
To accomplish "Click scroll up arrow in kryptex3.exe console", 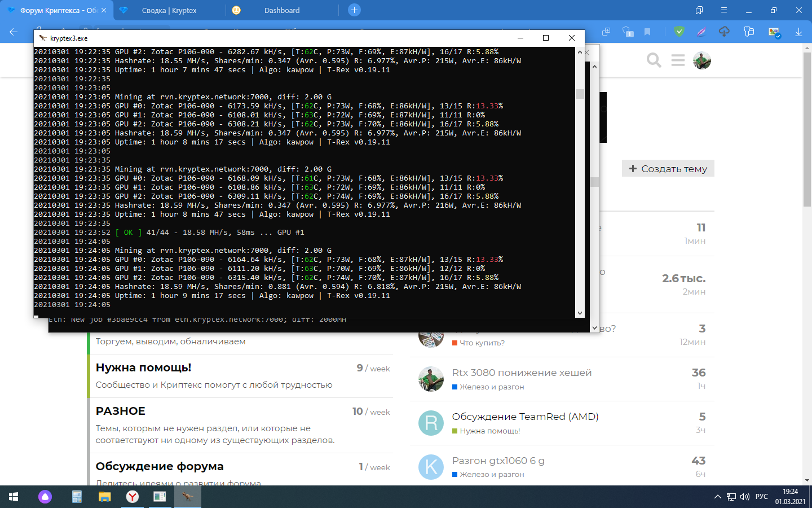I will 580,52.
